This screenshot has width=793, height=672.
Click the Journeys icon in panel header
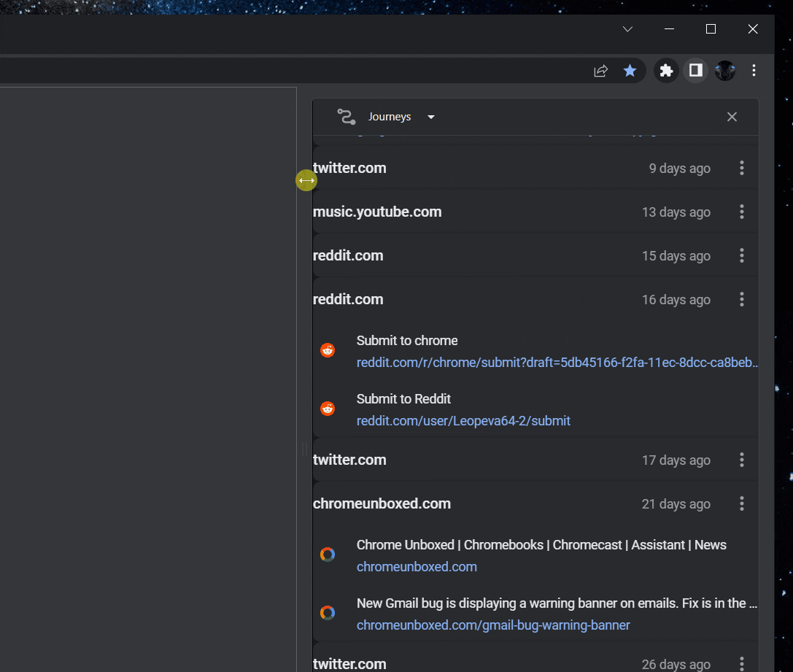point(346,116)
